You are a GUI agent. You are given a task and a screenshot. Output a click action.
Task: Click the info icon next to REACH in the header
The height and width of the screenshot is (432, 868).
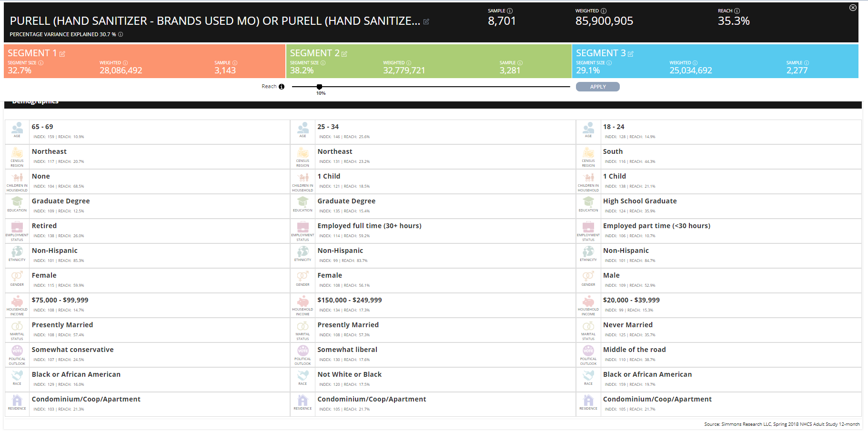click(737, 11)
